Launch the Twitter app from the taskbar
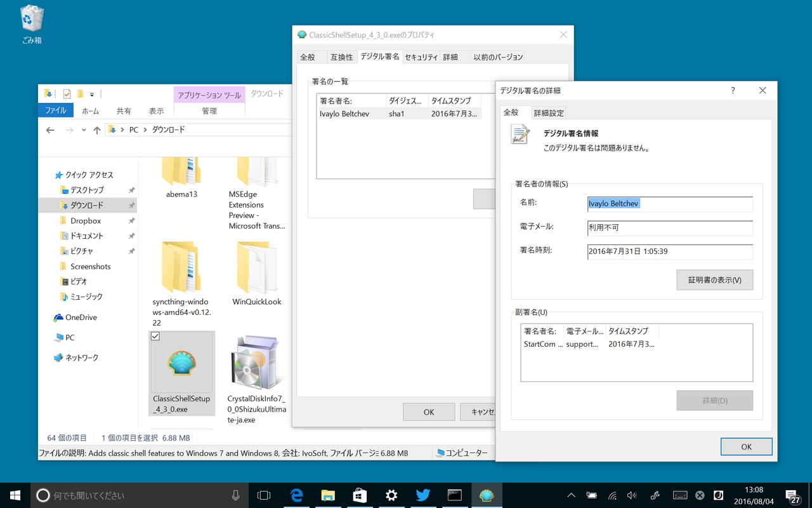The width and height of the screenshot is (812, 508). (x=423, y=495)
